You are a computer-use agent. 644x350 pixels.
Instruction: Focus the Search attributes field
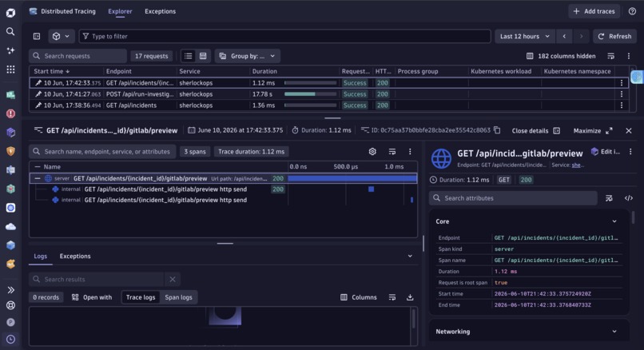pos(514,198)
